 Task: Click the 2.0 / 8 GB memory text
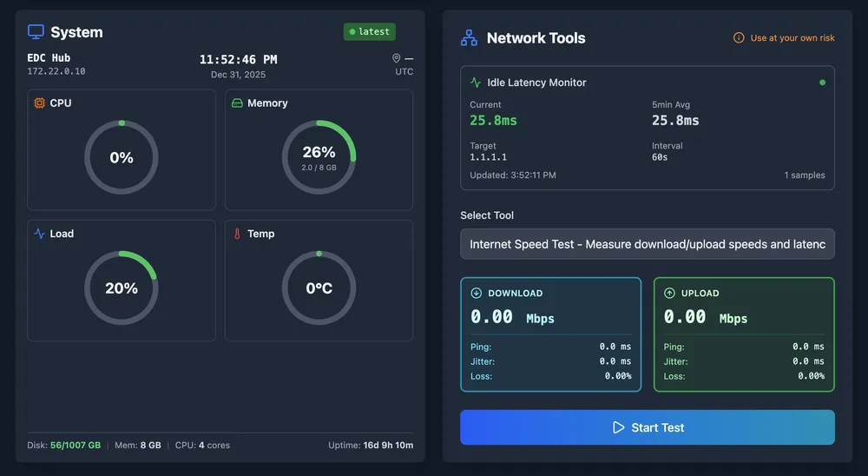tap(319, 168)
